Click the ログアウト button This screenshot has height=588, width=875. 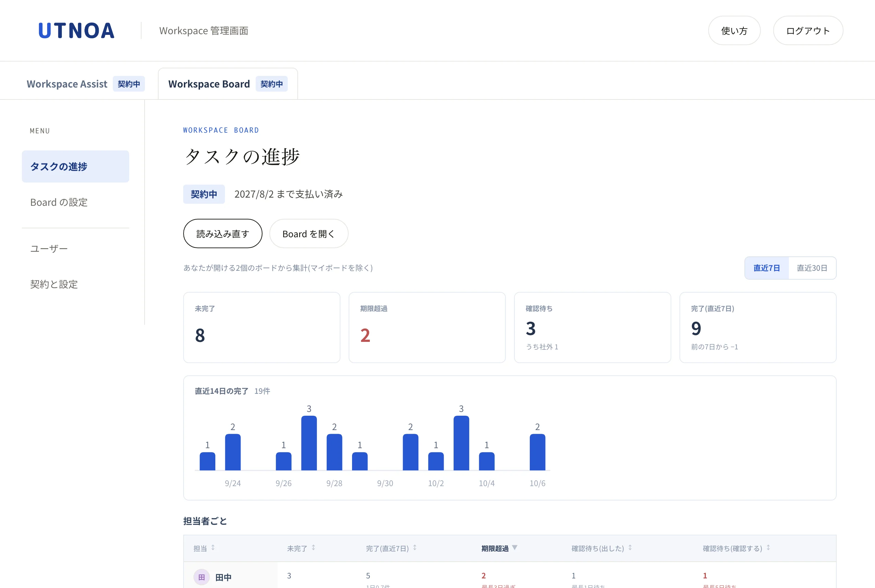[x=808, y=30]
